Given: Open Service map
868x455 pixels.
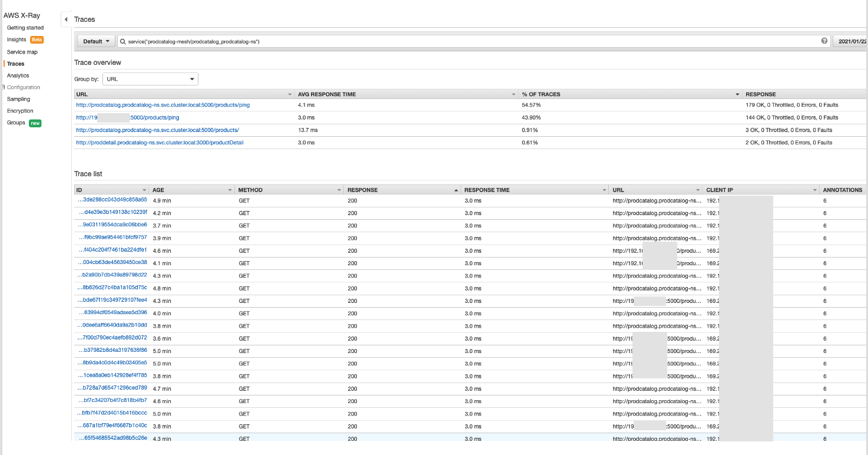Looking at the screenshot, I should point(22,52).
